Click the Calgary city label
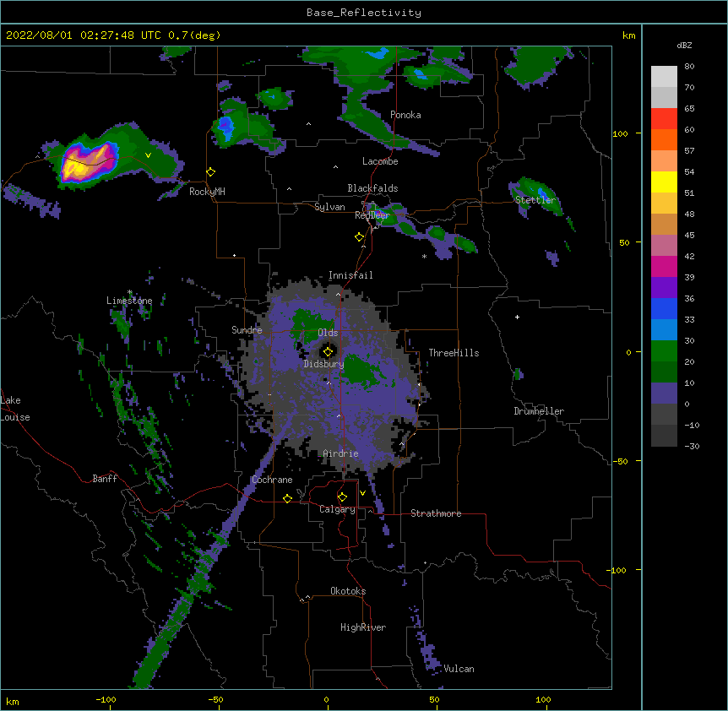 click(x=337, y=509)
